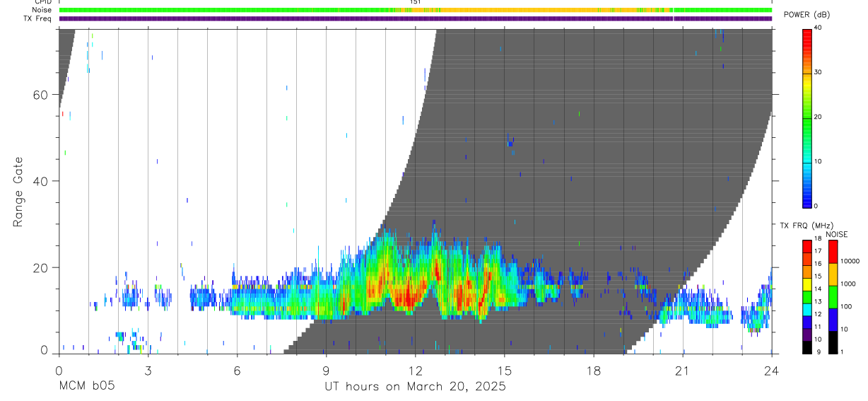Pick the blue segment of NOISE scale
Screen dimensions: 868x401
tap(833, 319)
